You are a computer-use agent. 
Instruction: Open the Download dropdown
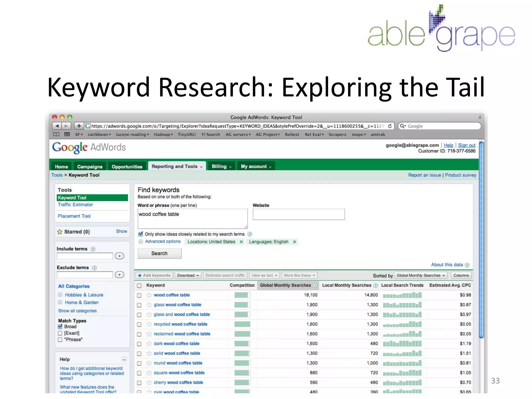coord(188,275)
